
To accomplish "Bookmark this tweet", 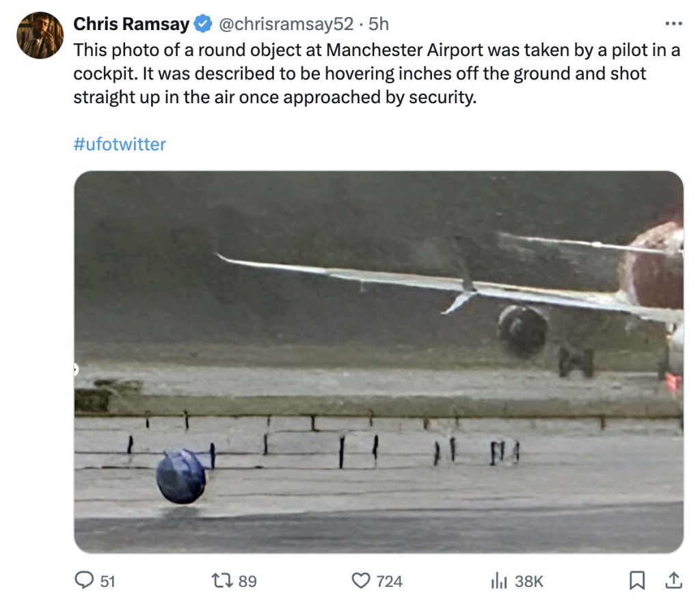I will pyautogui.click(x=636, y=580).
